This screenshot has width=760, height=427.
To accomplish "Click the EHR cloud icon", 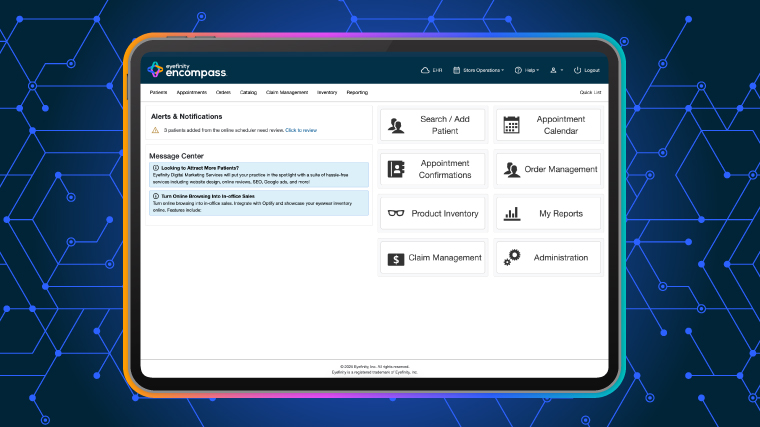I will [x=425, y=70].
